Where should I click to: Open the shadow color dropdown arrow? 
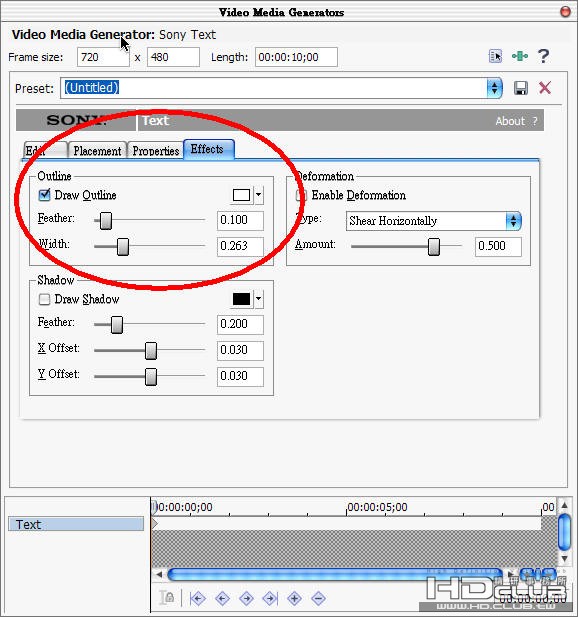point(259,299)
